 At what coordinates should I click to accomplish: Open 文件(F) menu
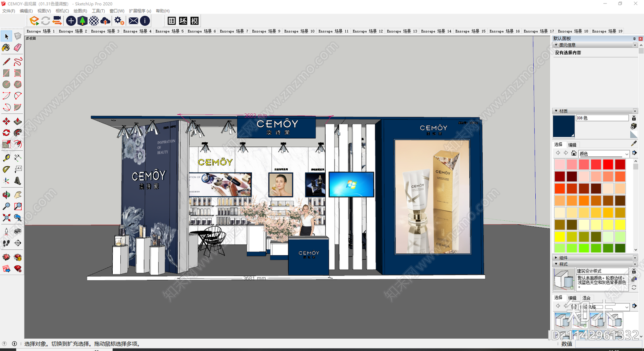(x=9, y=11)
